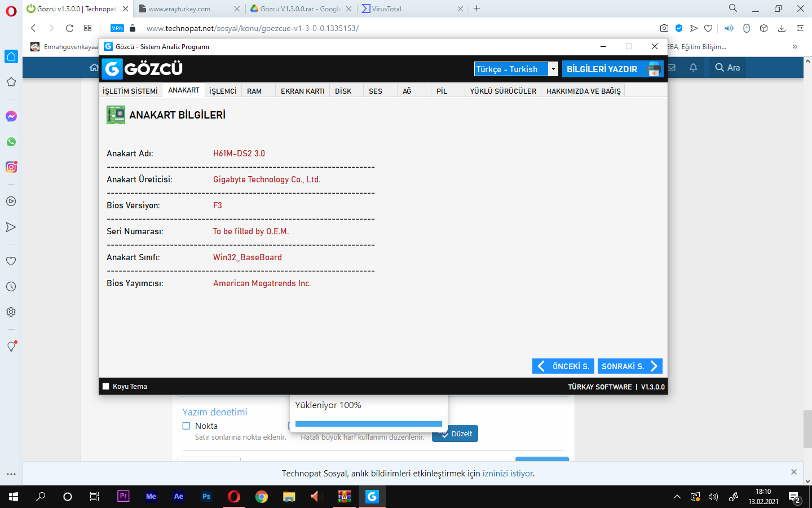Open the Emrahguvenkaya bookmark
This screenshot has width=812, height=508.
point(65,47)
